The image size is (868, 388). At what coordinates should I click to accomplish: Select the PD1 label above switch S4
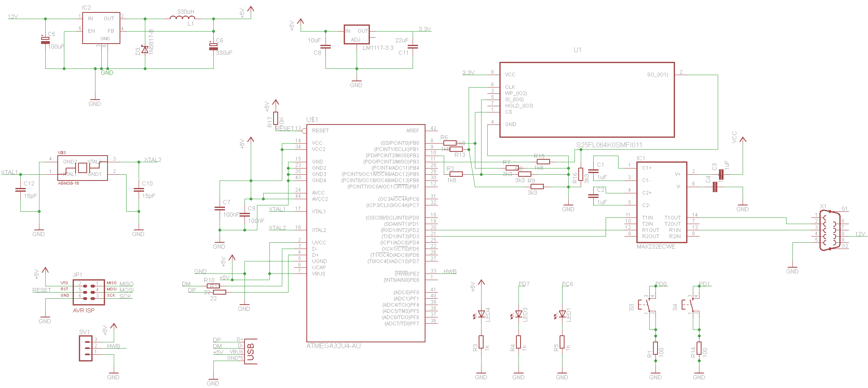click(x=704, y=284)
